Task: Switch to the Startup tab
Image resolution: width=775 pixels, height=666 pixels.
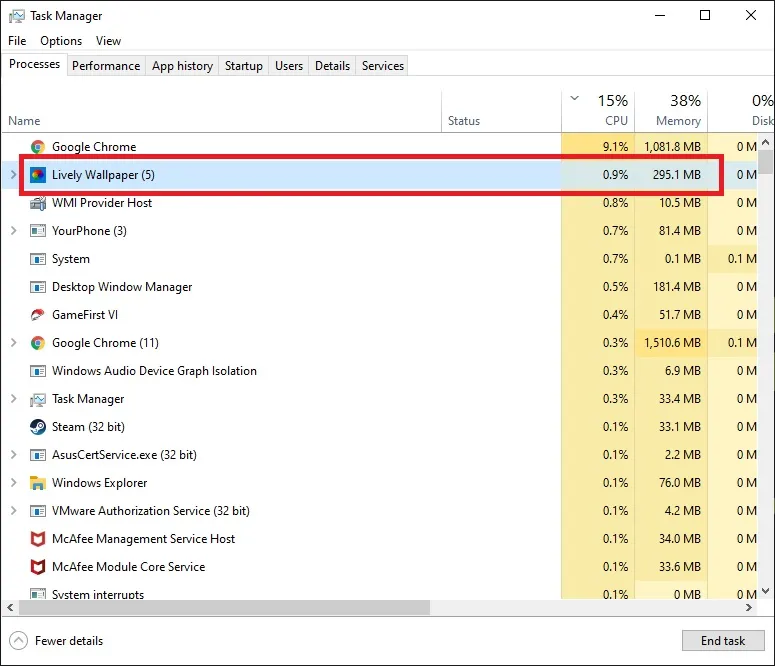Action: click(244, 66)
